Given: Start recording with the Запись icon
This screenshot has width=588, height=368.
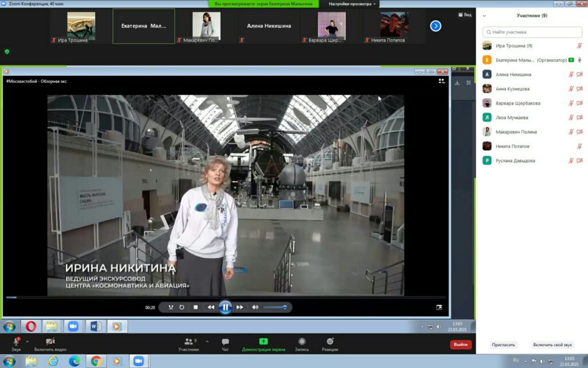Looking at the screenshot, I should [301, 343].
